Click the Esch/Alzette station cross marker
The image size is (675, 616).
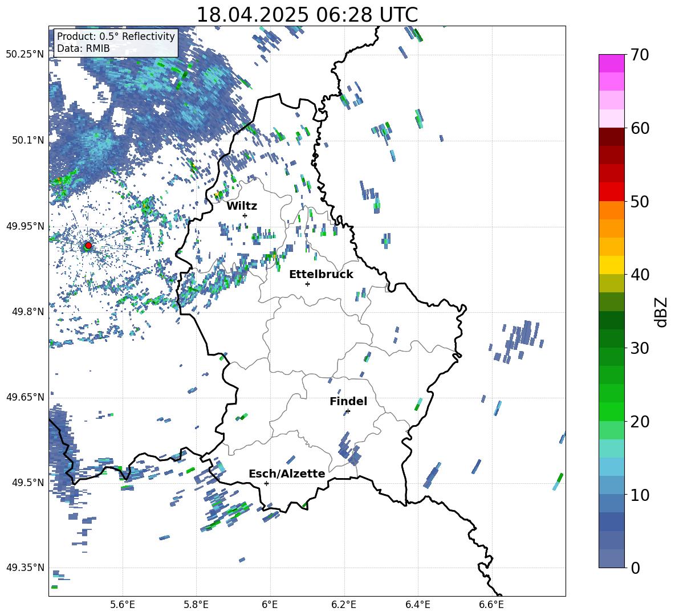[x=266, y=483]
